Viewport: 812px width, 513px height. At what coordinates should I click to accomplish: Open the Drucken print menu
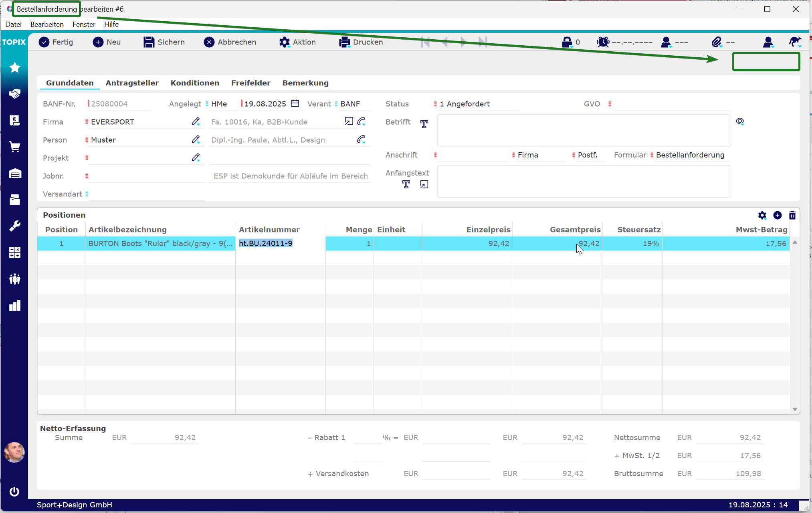[x=361, y=42]
